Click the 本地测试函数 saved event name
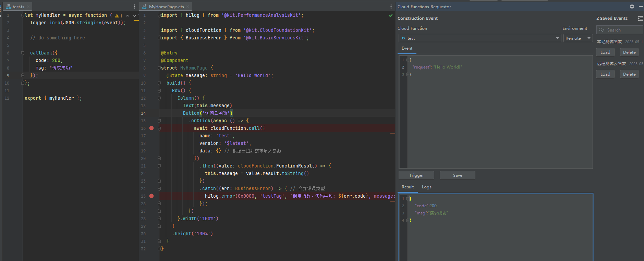 click(609, 42)
